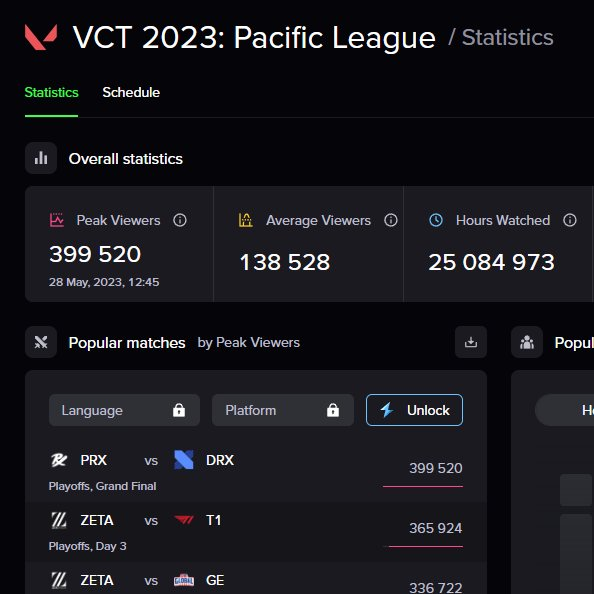Open the ZETA vs GE match
Image resolution: width=594 pixels, height=594 pixels.
pyautogui.click(x=256, y=578)
